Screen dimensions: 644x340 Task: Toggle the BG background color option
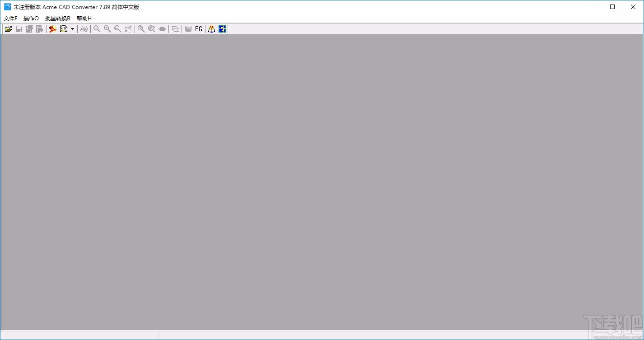pos(198,28)
